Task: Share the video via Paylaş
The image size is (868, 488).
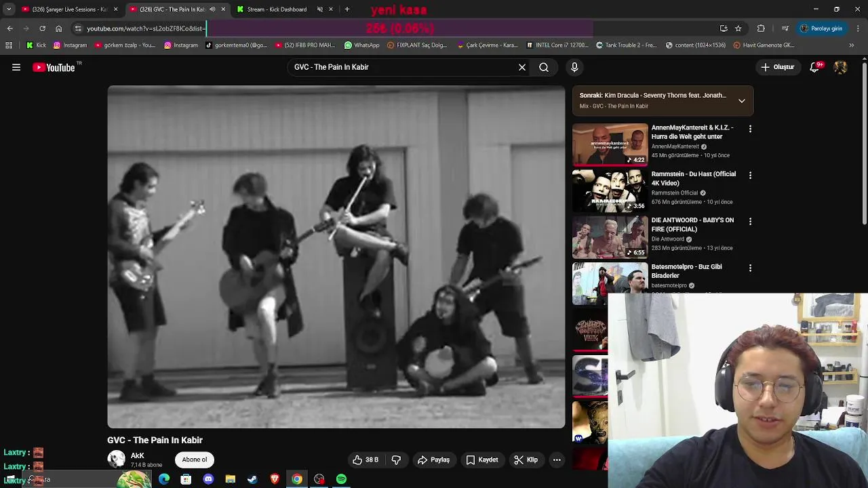Action: tap(433, 460)
